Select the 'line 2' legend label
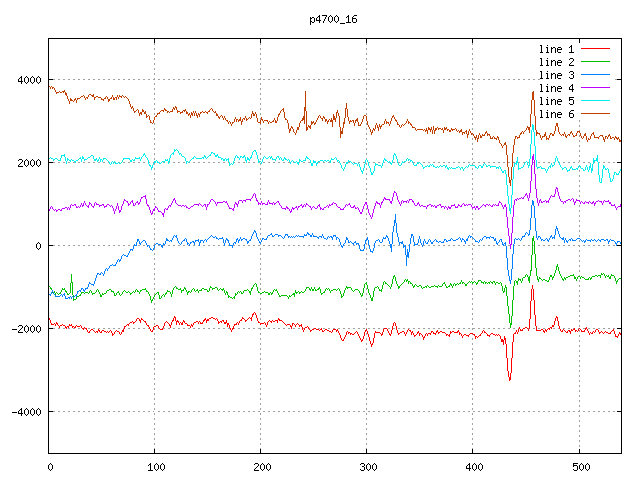 [x=556, y=62]
